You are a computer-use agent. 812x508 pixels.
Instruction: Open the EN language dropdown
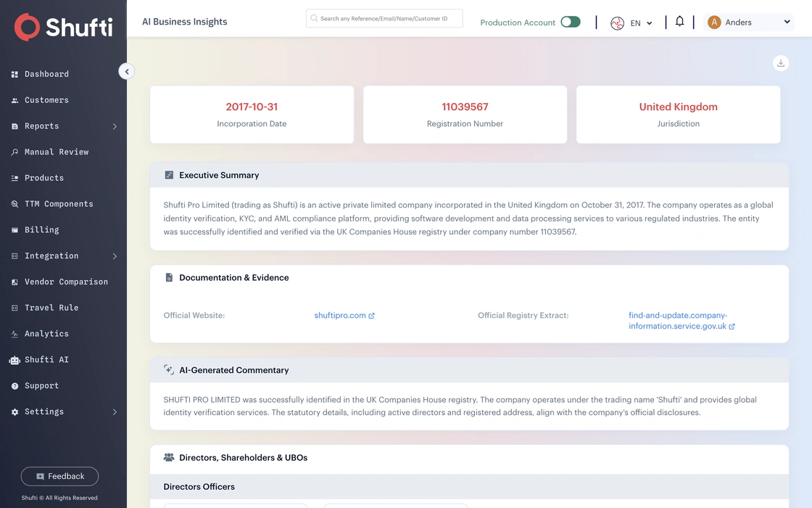641,22
